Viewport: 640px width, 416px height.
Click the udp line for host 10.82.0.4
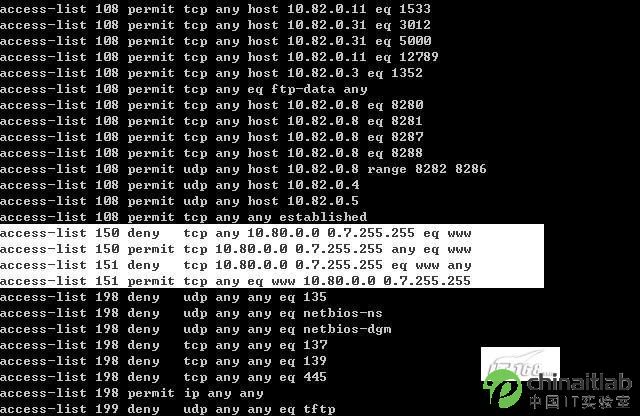click(180, 185)
